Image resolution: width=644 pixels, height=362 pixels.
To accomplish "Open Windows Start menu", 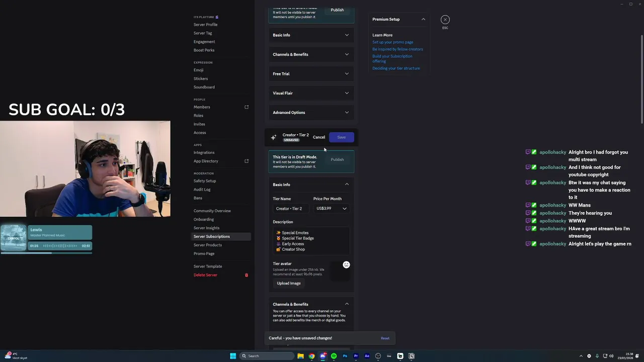I will pyautogui.click(x=233, y=356).
